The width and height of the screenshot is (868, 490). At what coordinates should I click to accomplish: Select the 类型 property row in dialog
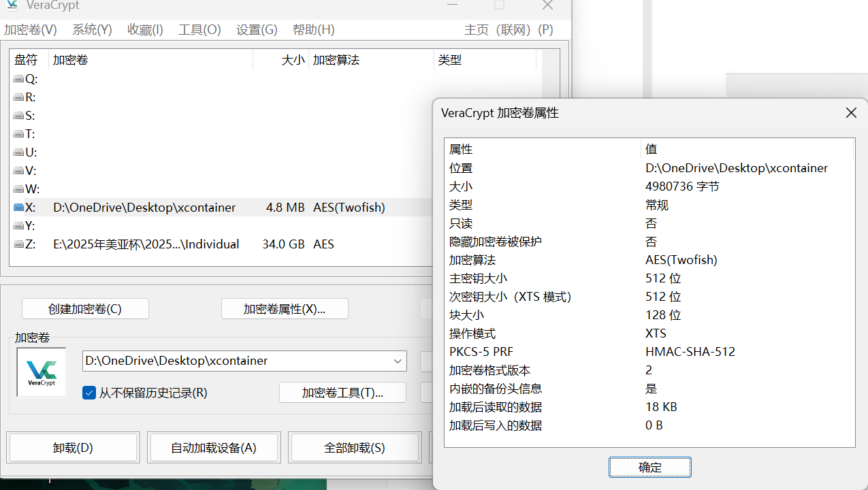tap(650, 205)
